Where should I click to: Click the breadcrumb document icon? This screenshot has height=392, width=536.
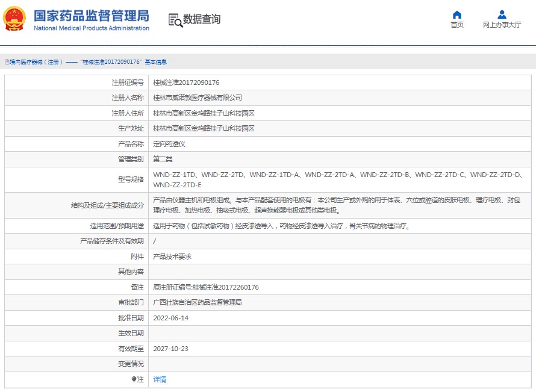[x=7, y=62]
